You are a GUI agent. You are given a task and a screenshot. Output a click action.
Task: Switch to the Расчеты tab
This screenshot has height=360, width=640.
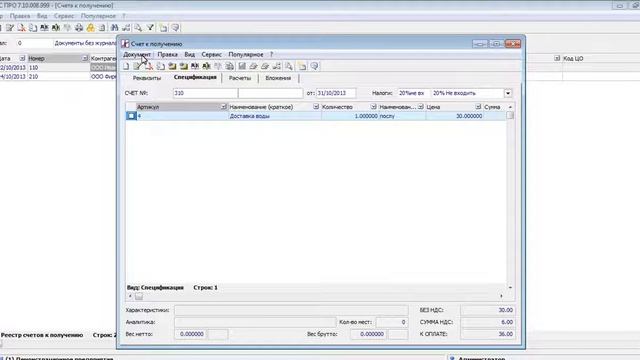point(240,78)
